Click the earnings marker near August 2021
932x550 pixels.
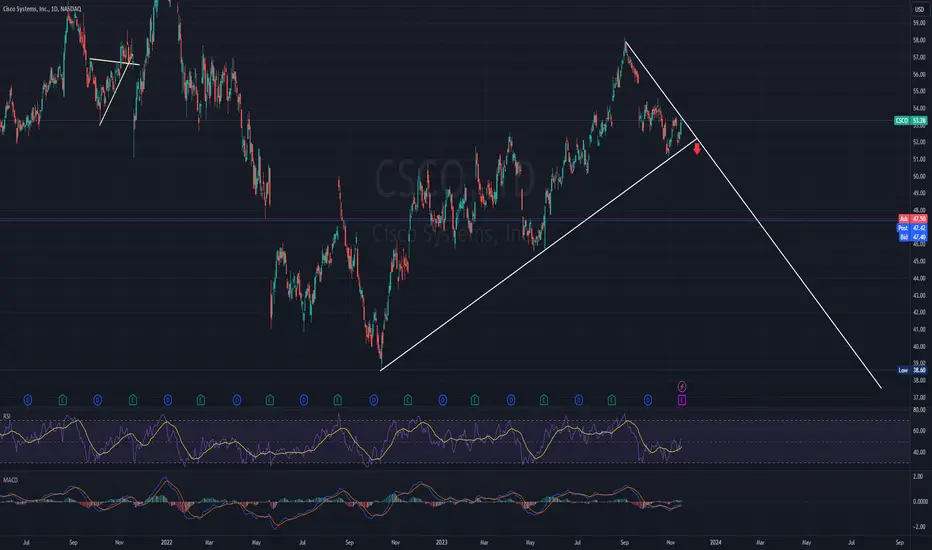pos(63,400)
